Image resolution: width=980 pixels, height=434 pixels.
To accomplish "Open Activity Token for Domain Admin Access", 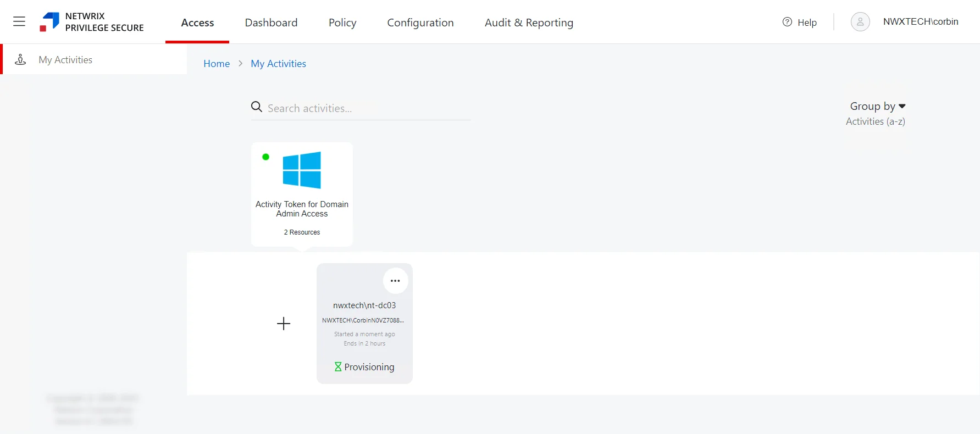I will click(302, 209).
